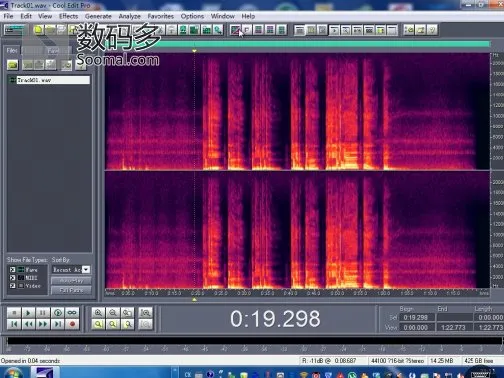Open the Effects menu
This screenshot has height=378, width=504.
68,16
